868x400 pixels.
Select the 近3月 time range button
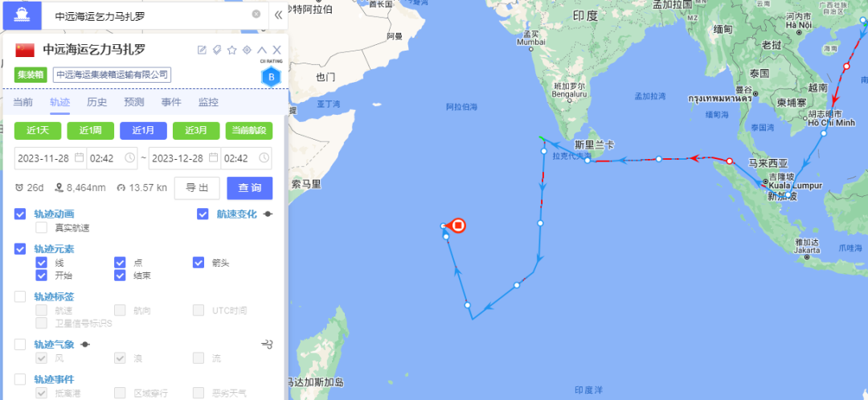point(197,131)
